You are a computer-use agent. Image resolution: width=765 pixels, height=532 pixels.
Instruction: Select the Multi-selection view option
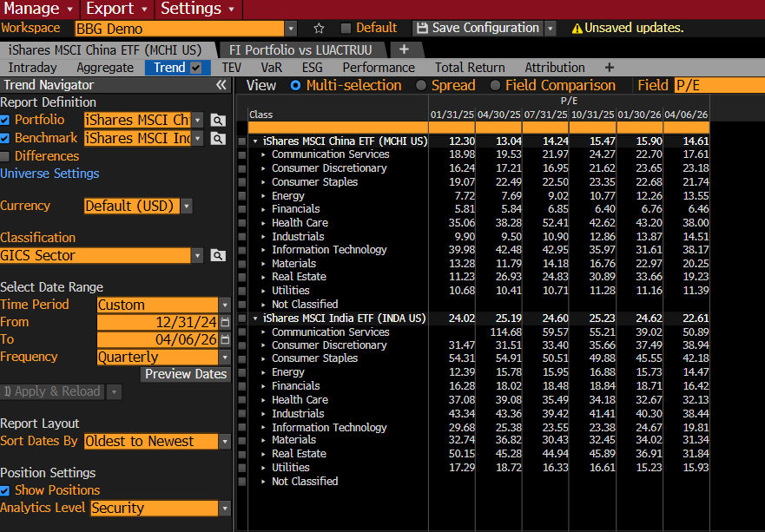295,85
